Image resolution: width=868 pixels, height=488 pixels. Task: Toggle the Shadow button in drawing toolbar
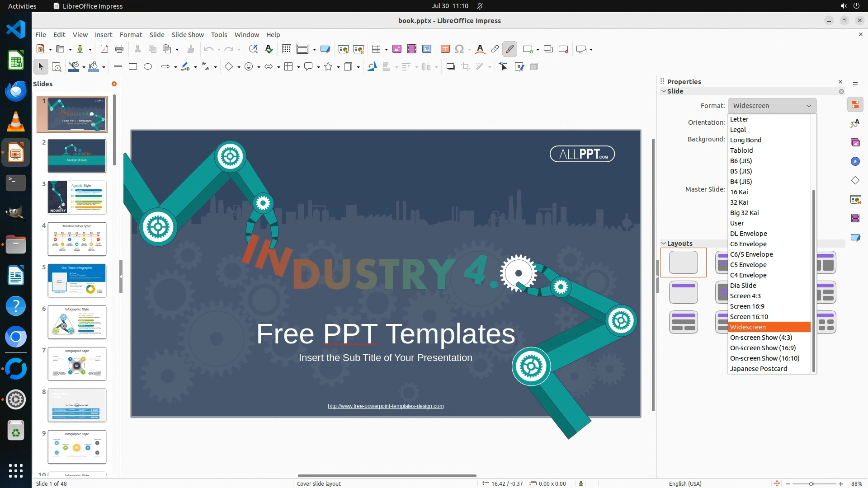(x=450, y=67)
